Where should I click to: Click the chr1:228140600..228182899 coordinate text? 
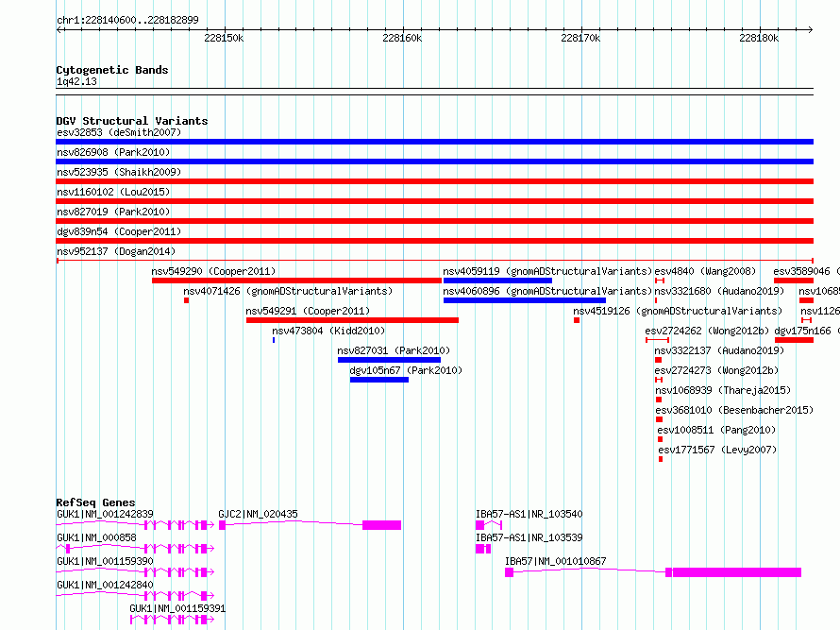coord(127,20)
